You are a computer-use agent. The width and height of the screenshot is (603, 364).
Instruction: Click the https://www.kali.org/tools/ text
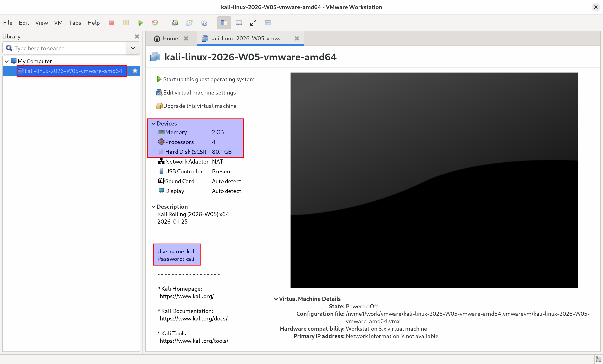194,341
